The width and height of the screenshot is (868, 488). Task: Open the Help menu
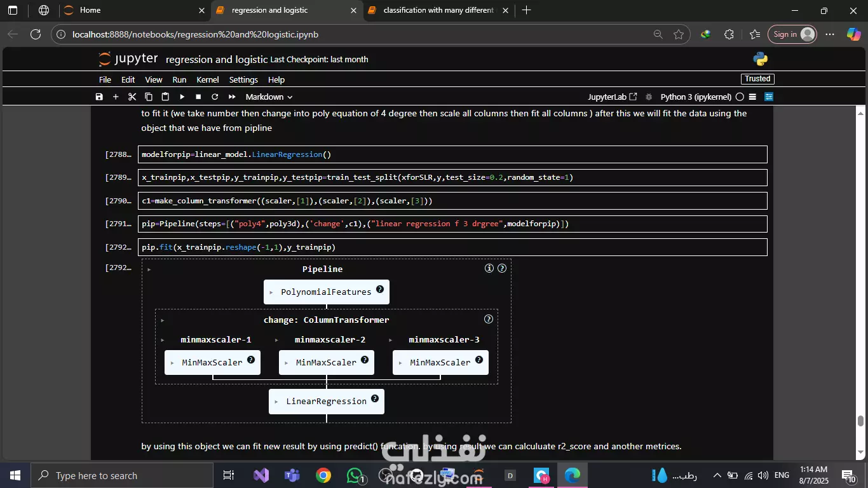click(276, 79)
